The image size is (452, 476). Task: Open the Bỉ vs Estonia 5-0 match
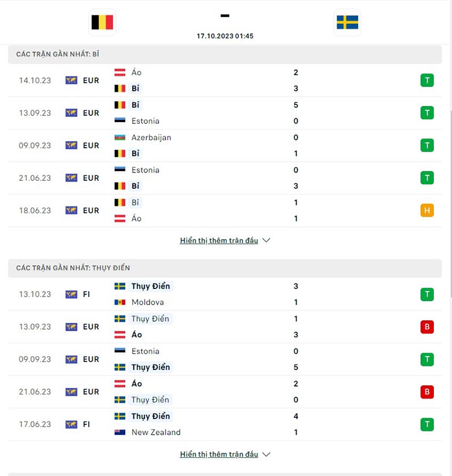click(225, 113)
